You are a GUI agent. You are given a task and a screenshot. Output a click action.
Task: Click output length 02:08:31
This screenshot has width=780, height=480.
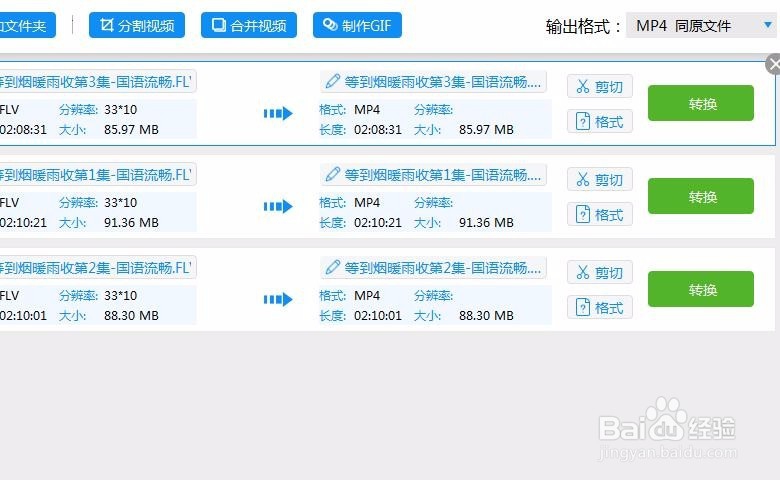(378, 130)
